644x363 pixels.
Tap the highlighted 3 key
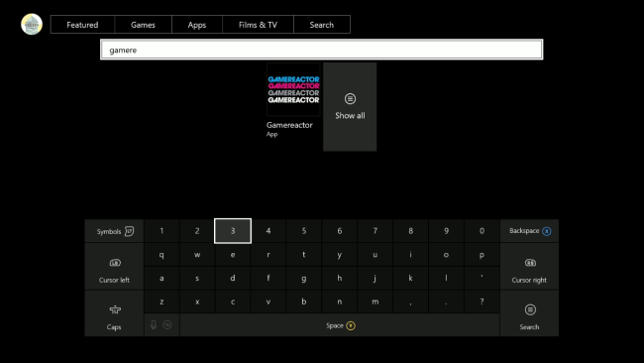233,231
